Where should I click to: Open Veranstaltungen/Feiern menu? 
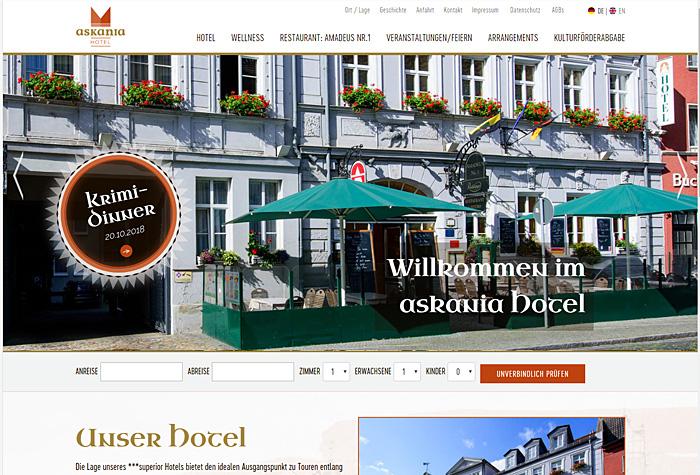click(429, 38)
